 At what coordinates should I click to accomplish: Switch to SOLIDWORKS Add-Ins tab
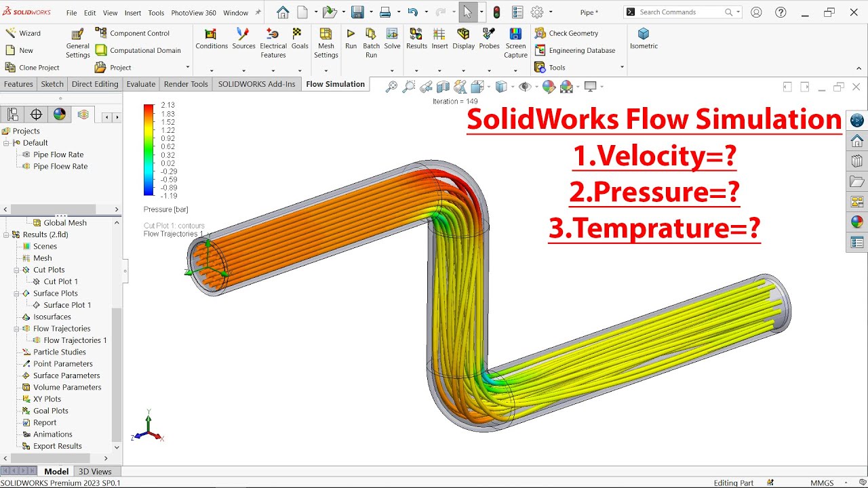[256, 84]
